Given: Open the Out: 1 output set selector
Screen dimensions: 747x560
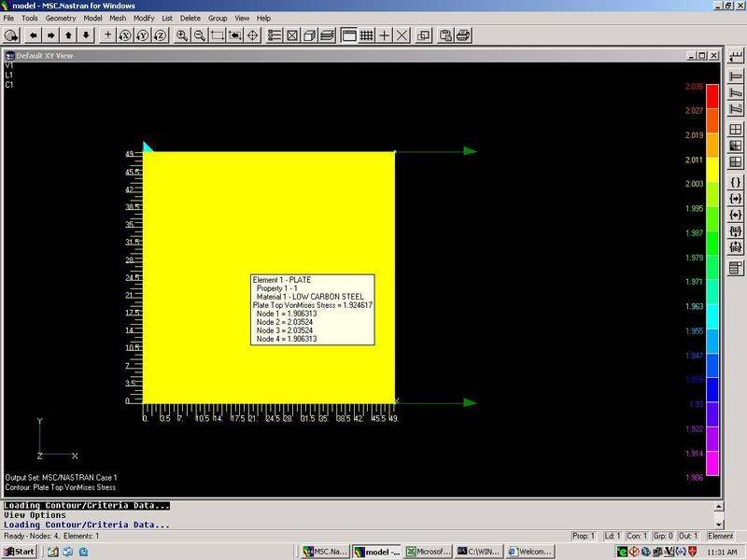Looking at the screenshot, I should [x=687, y=536].
